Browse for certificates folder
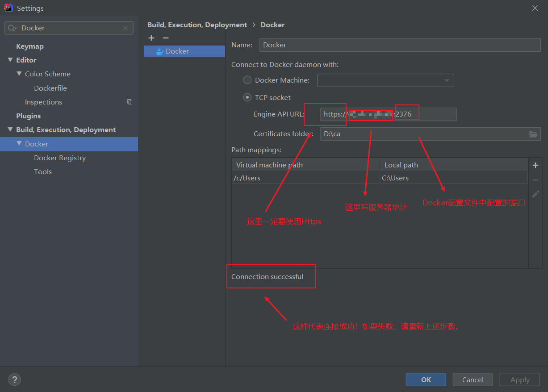548x392 pixels. pos(533,134)
